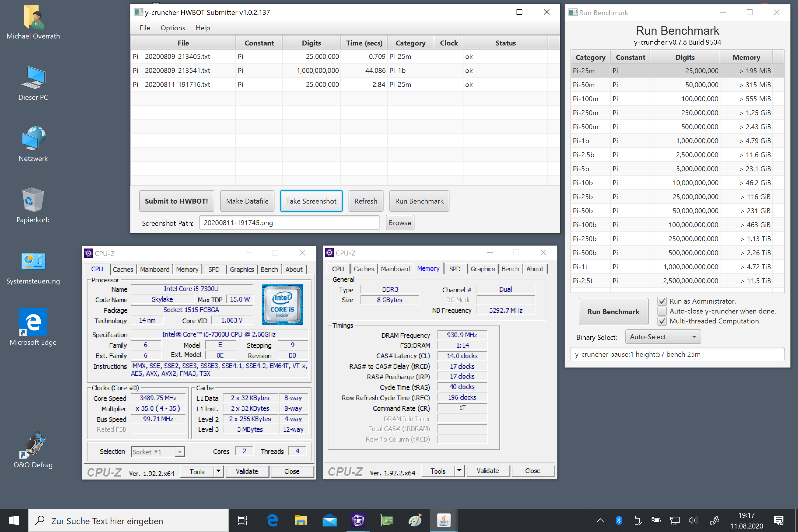Image resolution: width=798 pixels, height=532 pixels.
Task: Switch to CPU-Z taskbar icon
Action: 358,520
